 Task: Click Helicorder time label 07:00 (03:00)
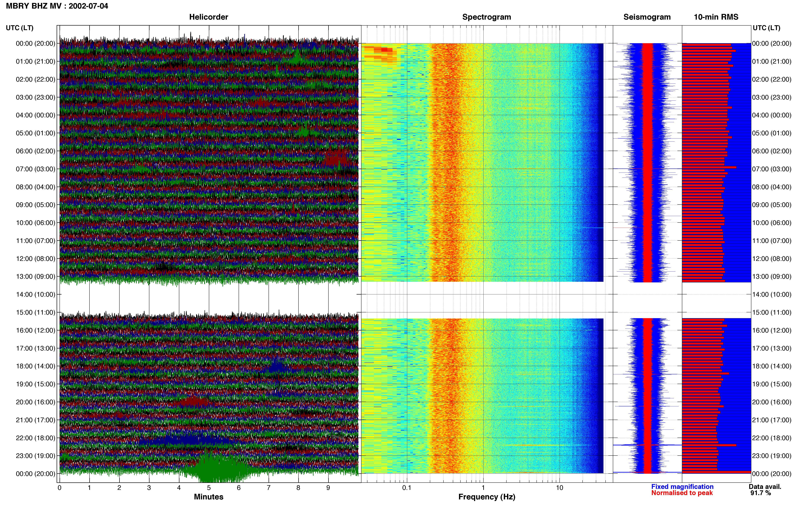(36, 169)
